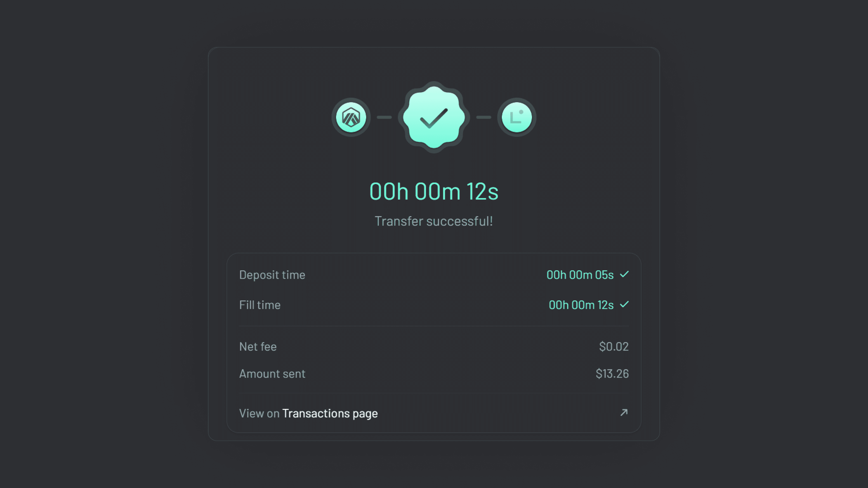This screenshot has height=488, width=868.
Task: Select the Net fee value $0.02
Action: click(614, 346)
